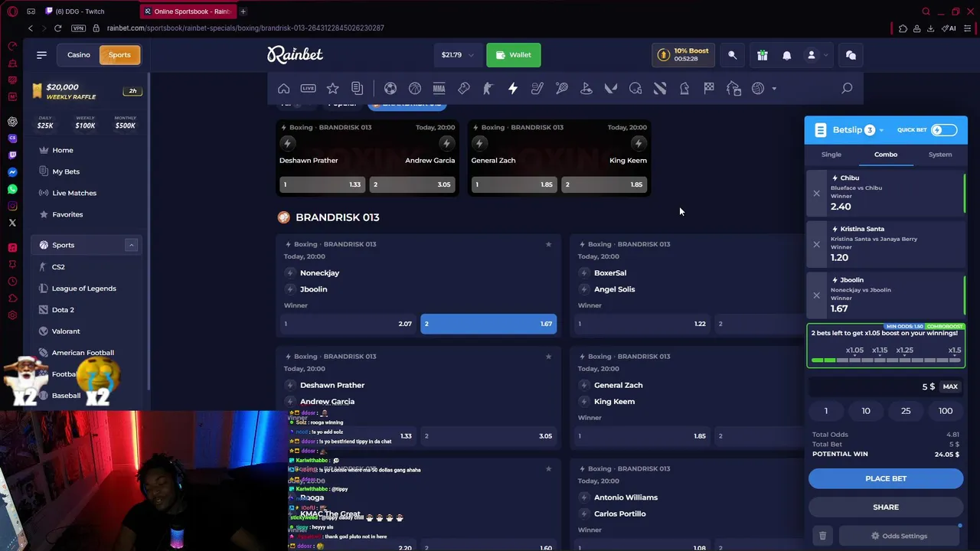This screenshot has width=980, height=551.
Task: Pick Noneckjay at 2.07 odds
Action: [x=348, y=324]
